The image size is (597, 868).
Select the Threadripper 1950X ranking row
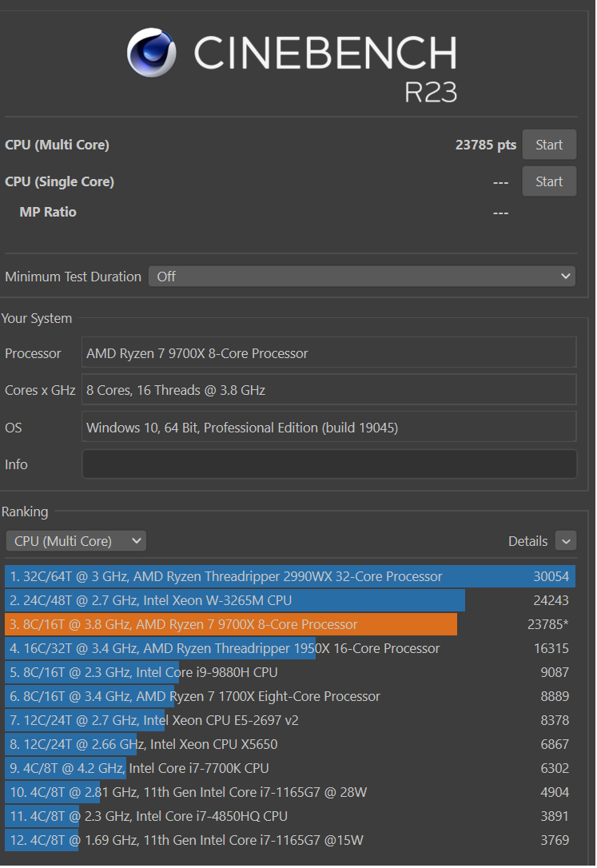click(289, 648)
